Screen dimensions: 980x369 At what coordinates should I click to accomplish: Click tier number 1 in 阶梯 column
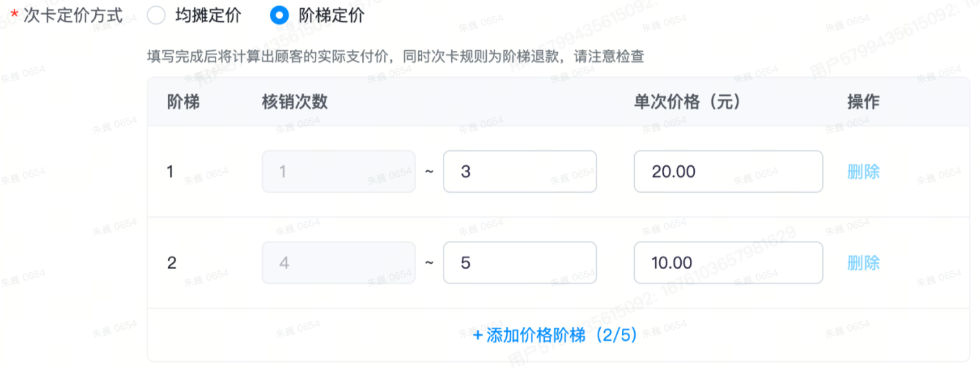pos(170,171)
